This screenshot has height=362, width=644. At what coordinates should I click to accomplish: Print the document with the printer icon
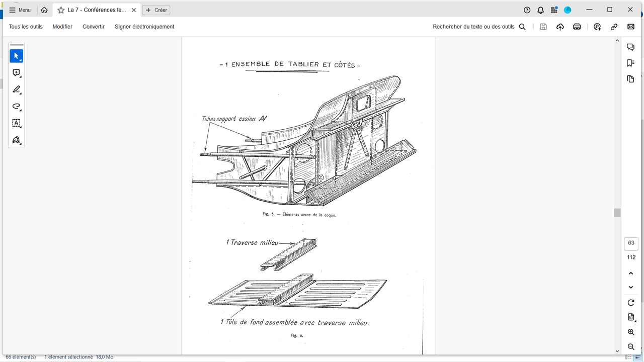point(577,27)
